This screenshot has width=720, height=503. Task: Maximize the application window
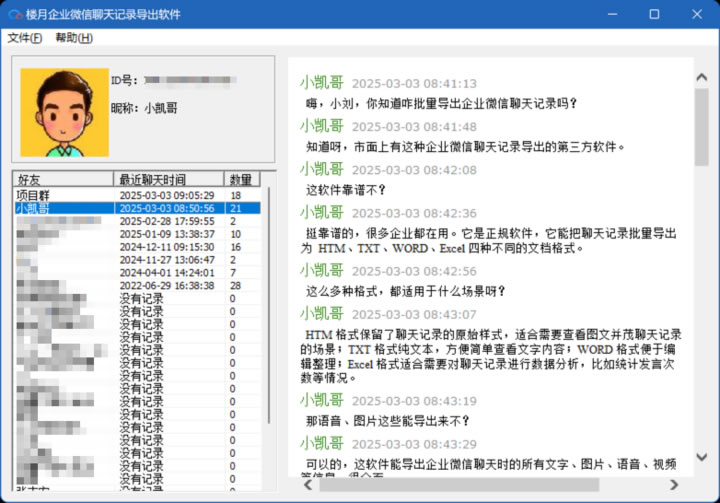tap(654, 14)
